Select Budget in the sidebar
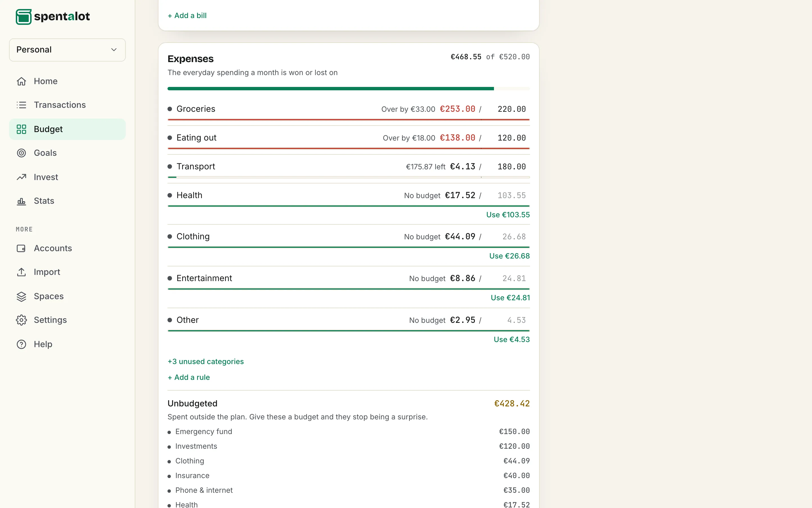 [x=67, y=129]
